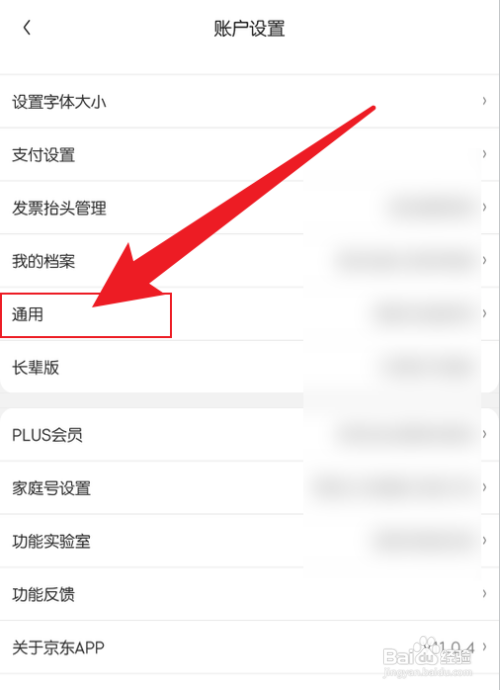Open 我的档案 profile entry

click(250, 261)
